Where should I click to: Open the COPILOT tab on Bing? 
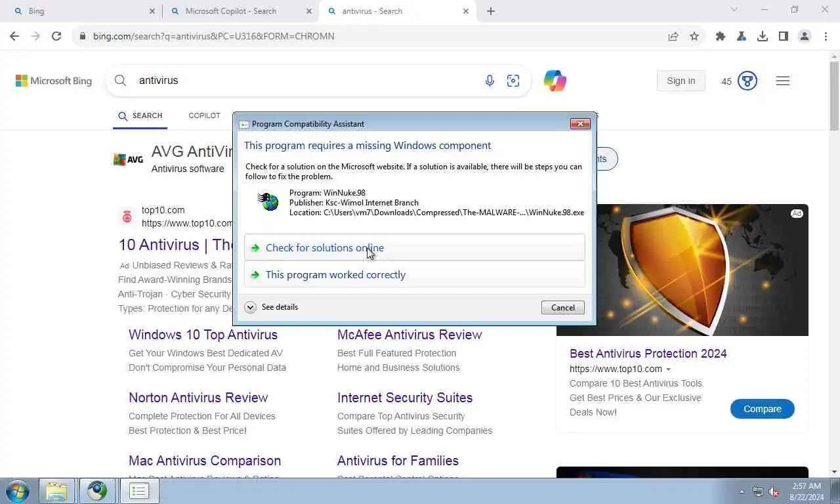[204, 115]
